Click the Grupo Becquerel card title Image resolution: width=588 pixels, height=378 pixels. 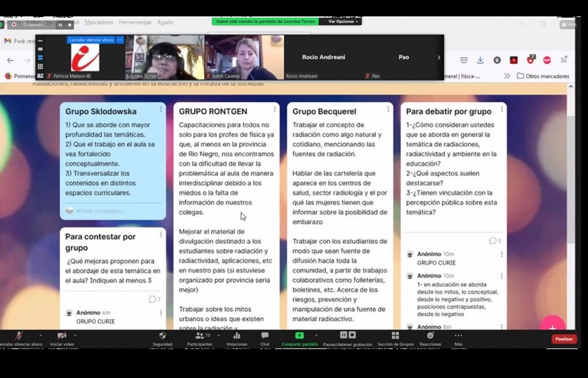(x=324, y=112)
